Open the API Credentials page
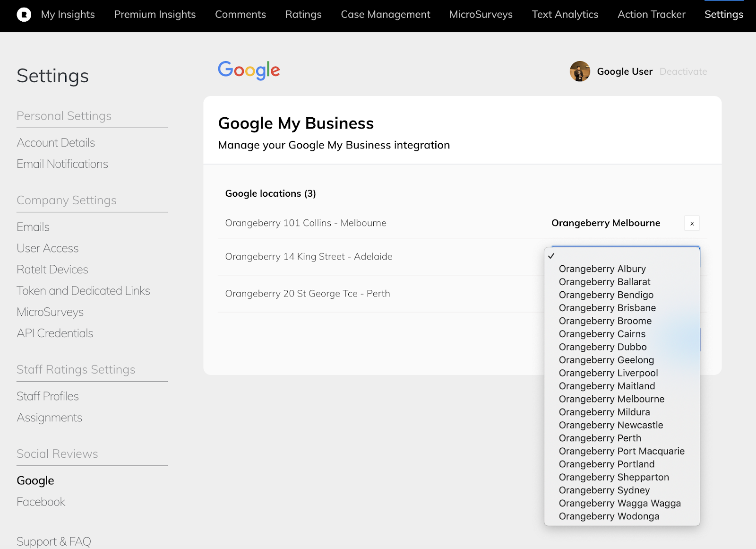The height and width of the screenshot is (549, 756). click(x=55, y=333)
